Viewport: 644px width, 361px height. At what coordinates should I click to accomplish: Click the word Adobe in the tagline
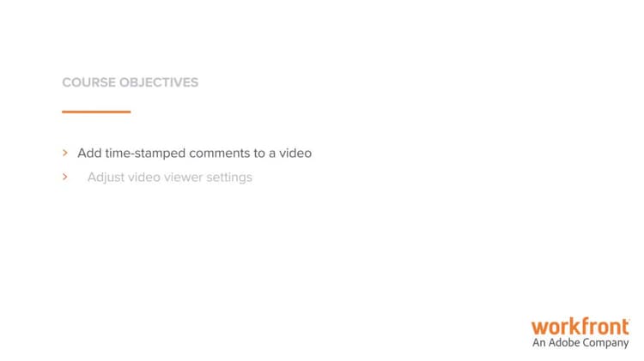coord(562,342)
